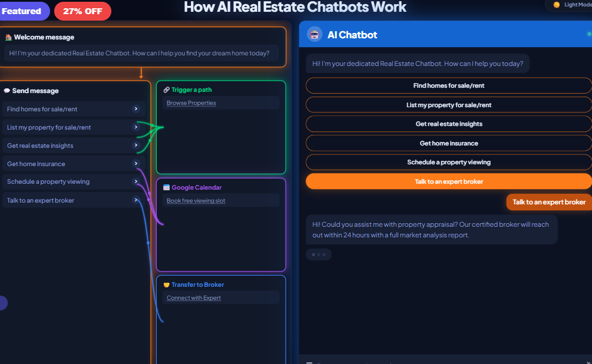592x364 pixels.
Task: Open the Browse Properties link
Action: coord(190,102)
